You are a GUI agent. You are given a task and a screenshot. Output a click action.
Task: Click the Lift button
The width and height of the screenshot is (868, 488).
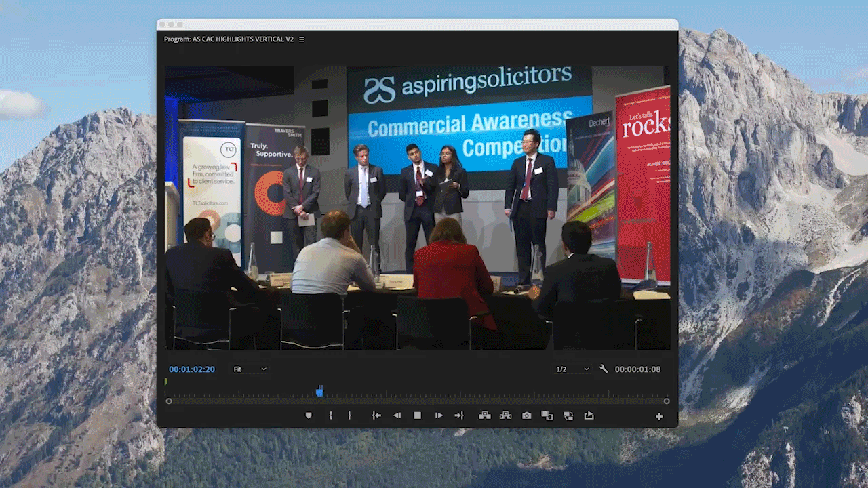pyautogui.click(x=485, y=415)
